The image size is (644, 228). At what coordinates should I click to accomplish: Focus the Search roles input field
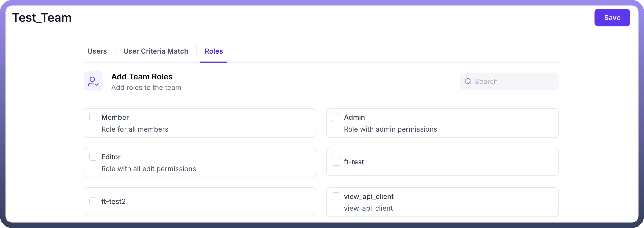(509, 81)
